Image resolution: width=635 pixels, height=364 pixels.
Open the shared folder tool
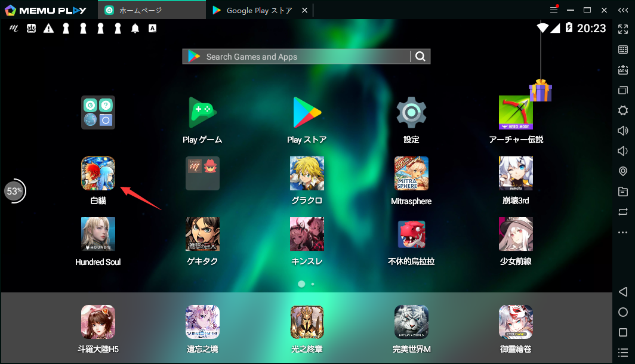pyautogui.click(x=623, y=192)
